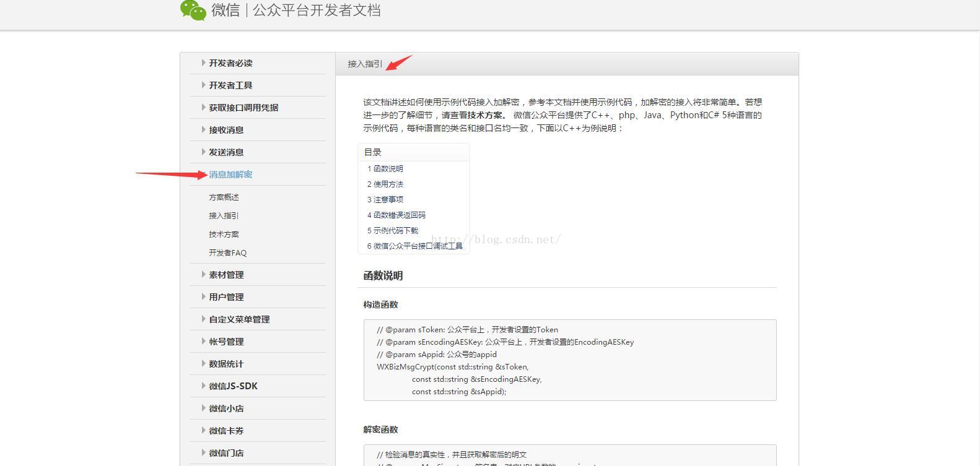Viewport: 980px width, 466px height.
Task: Open the 帐号管理 menu item
Action: [x=226, y=342]
